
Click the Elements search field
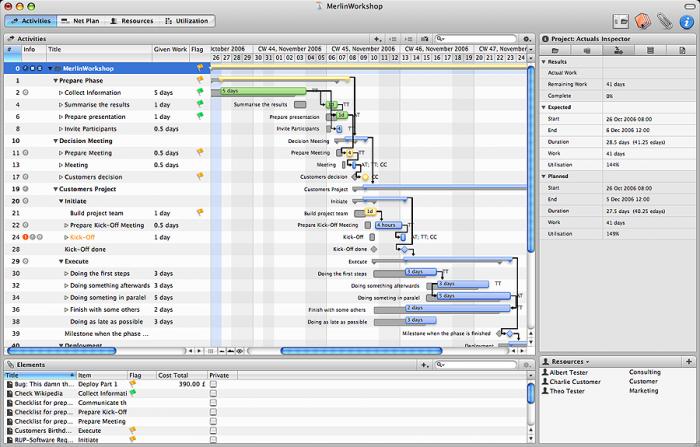tap(475, 365)
